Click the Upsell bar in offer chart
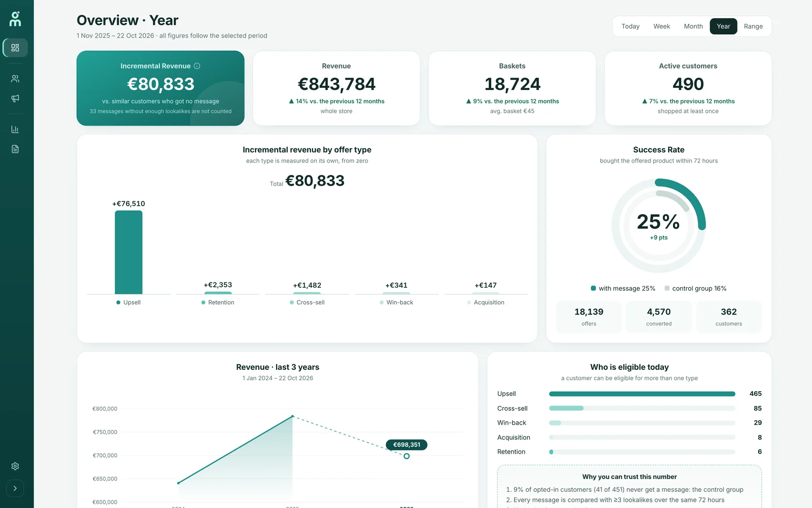Viewport: 812px width, 508px height. click(128, 252)
